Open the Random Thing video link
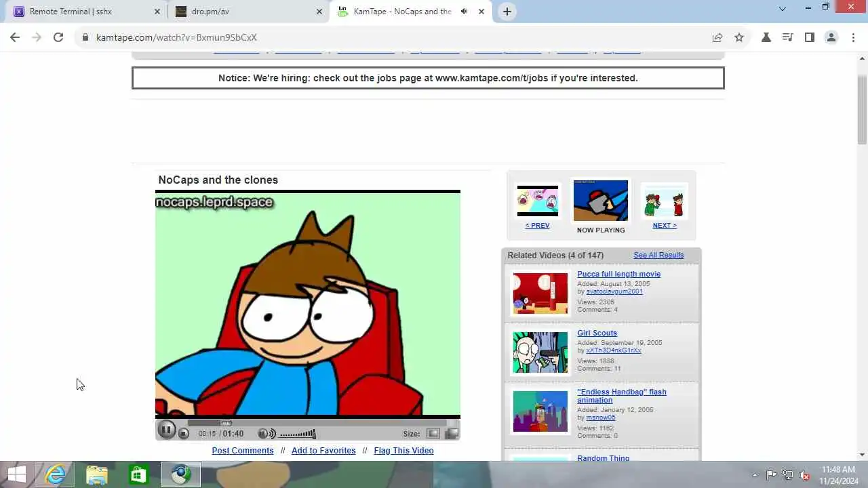868x488 pixels. pos(604,458)
